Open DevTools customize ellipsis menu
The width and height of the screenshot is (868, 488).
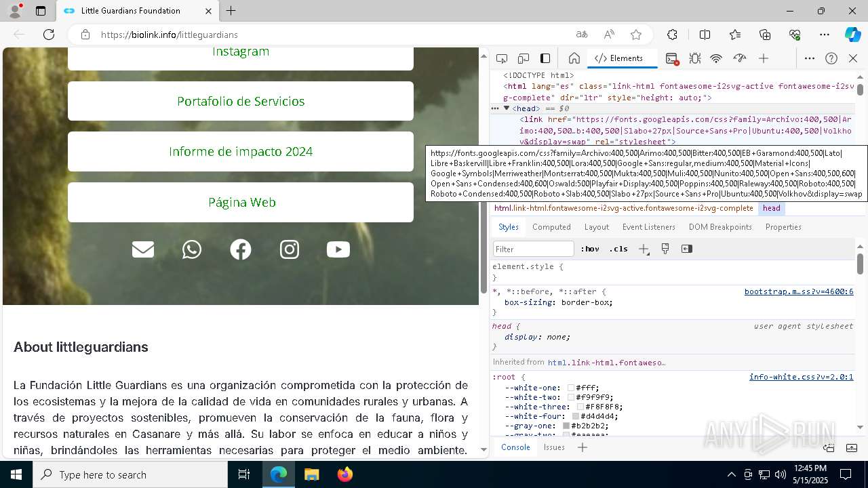tap(810, 58)
